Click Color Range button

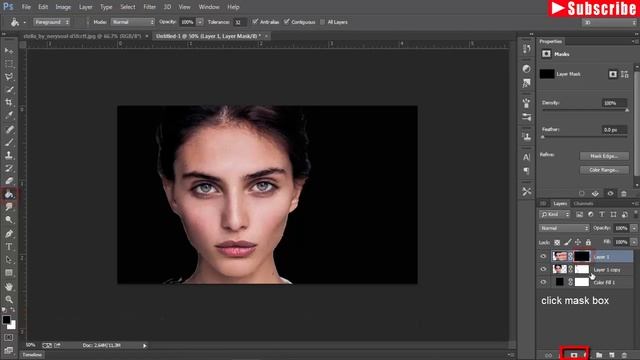tap(604, 170)
